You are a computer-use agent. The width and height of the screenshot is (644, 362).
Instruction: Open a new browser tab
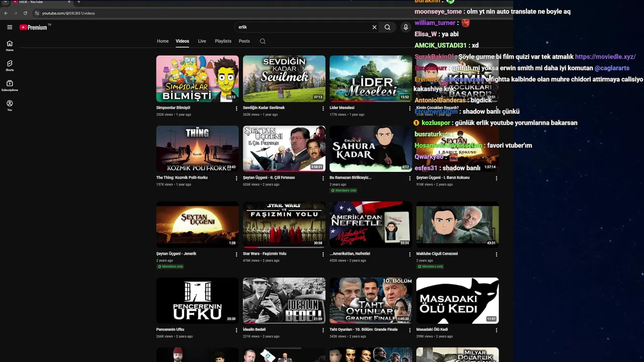(x=78, y=2)
